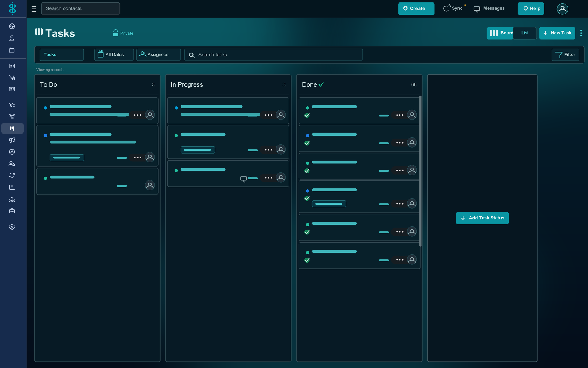Open the Help button
This screenshot has width=588, height=368.
(x=531, y=8)
